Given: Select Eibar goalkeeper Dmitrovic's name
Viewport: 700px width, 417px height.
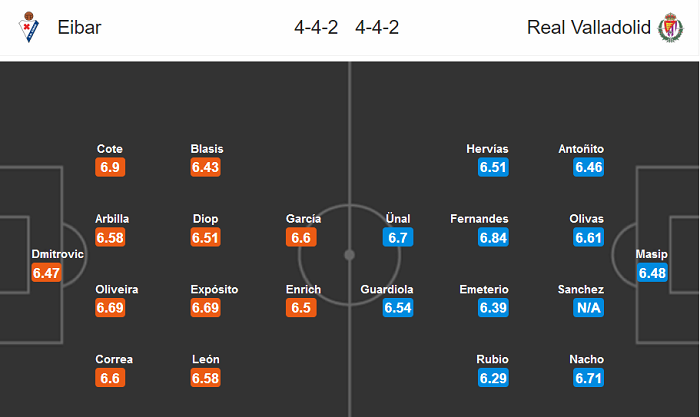Looking at the screenshot, I should [58, 254].
